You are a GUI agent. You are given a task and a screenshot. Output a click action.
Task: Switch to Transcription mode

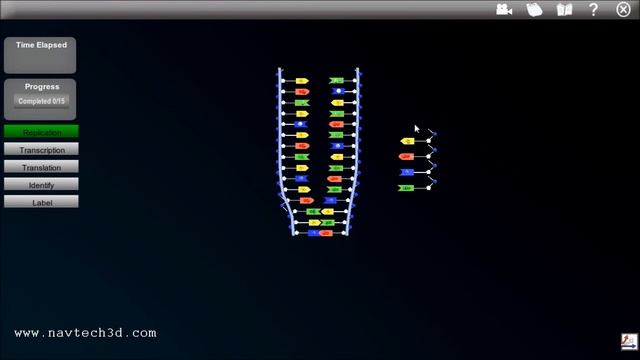(41, 149)
